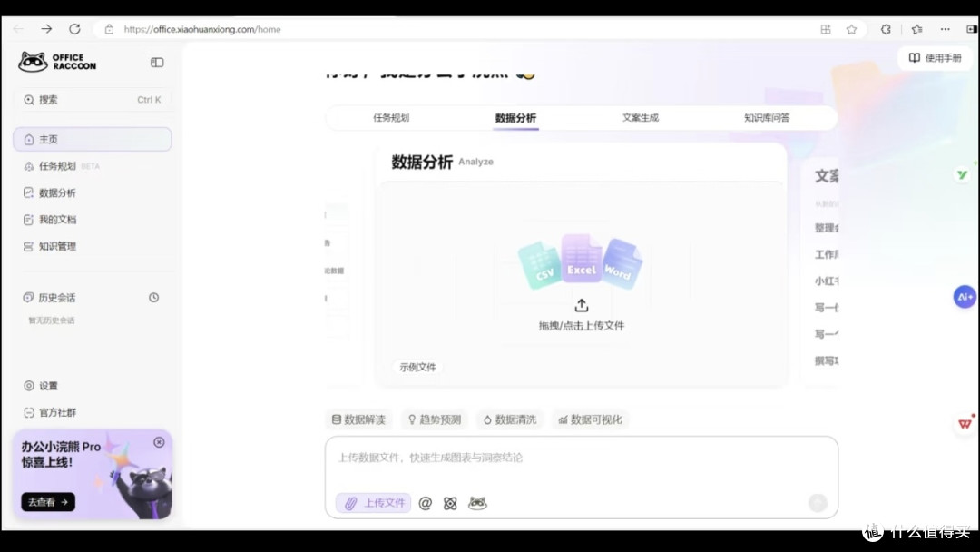Open 知识管理 in the sidebar
The width and height of the screenshot is (980, 552).
pyautogui.click(x=93, y=246)
